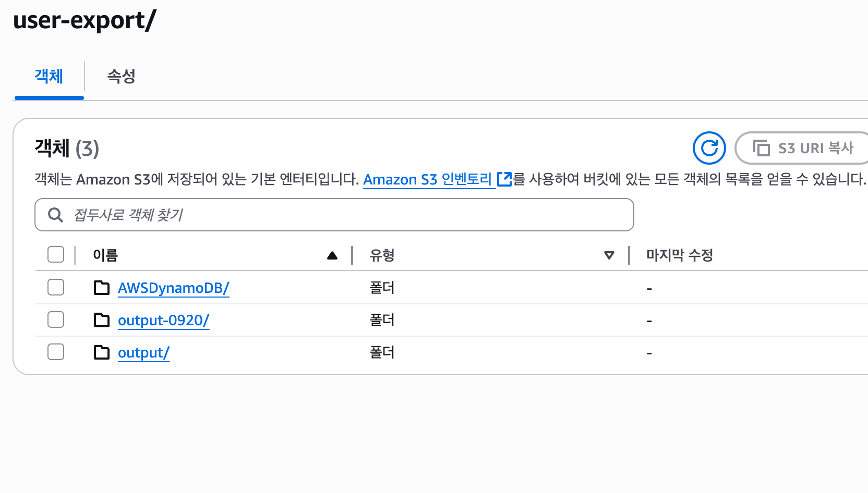The image size is (868, 493).
Task: Select the output-0920/ row checkbox
Action: [x=56, y=319]
